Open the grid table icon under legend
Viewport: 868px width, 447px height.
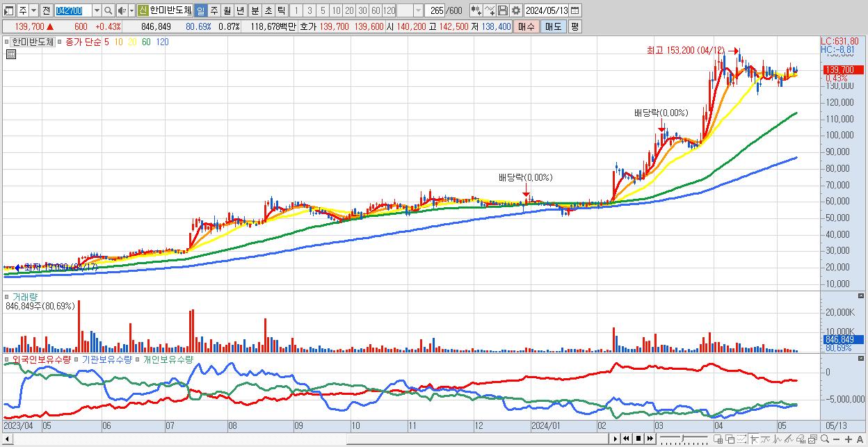[x=10, y=54]
